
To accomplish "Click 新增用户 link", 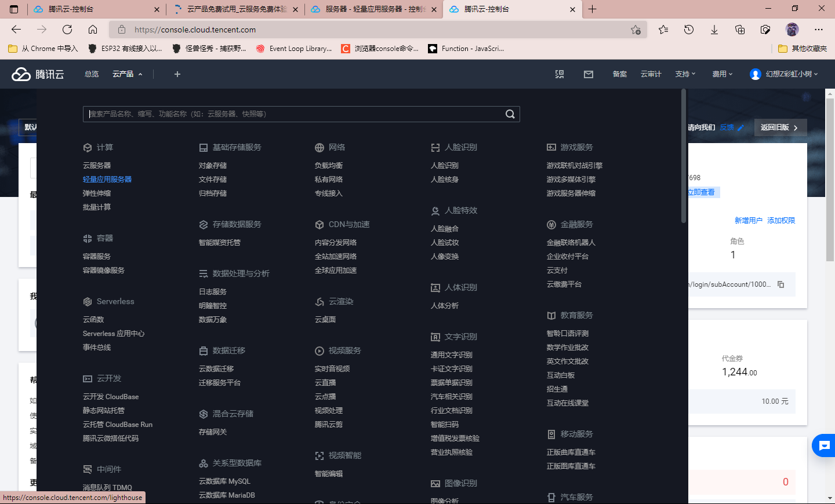I will [749, 221].
